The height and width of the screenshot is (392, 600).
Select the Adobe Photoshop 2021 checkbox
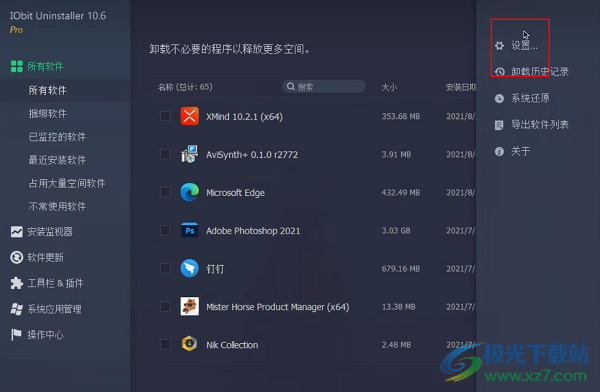click(x=165, y=230)
